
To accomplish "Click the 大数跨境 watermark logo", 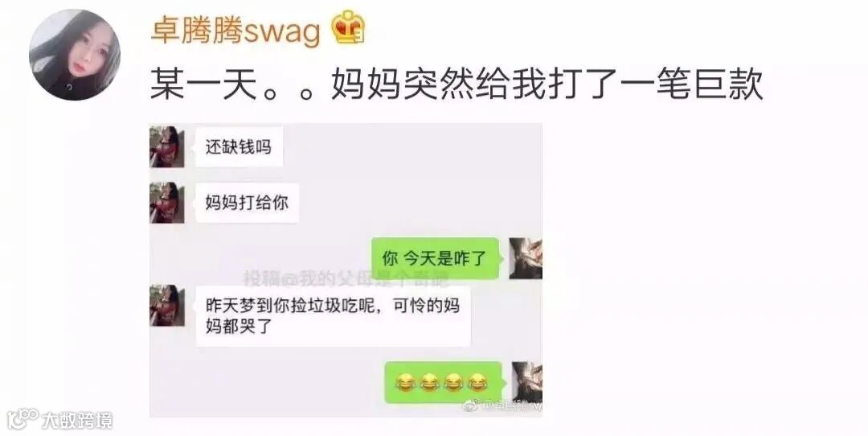I will click(x=60, y=420).
